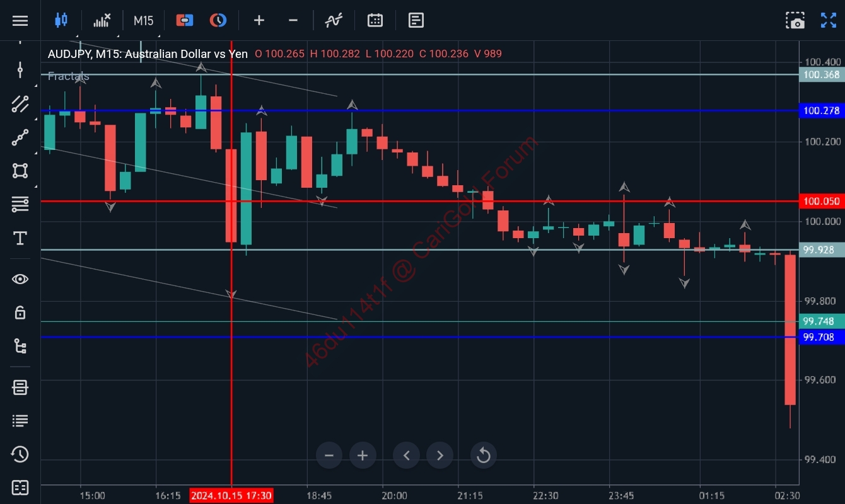This screenshot has height=504, width=845.
Task: Move chart forward with right chevron
Action: [x=440, y=455]
